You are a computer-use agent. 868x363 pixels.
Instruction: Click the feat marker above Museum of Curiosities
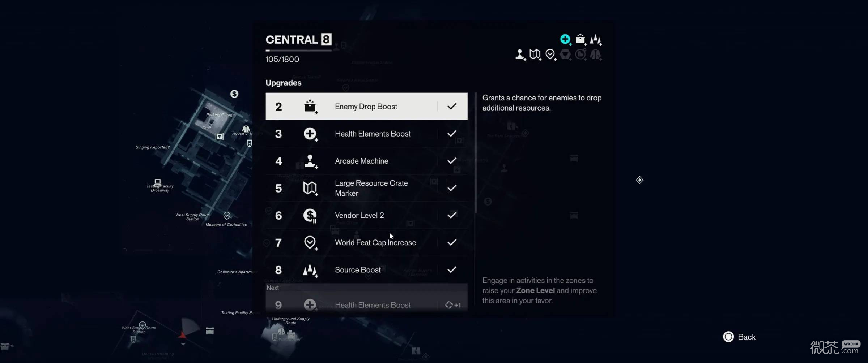click(x=227, y=216)
